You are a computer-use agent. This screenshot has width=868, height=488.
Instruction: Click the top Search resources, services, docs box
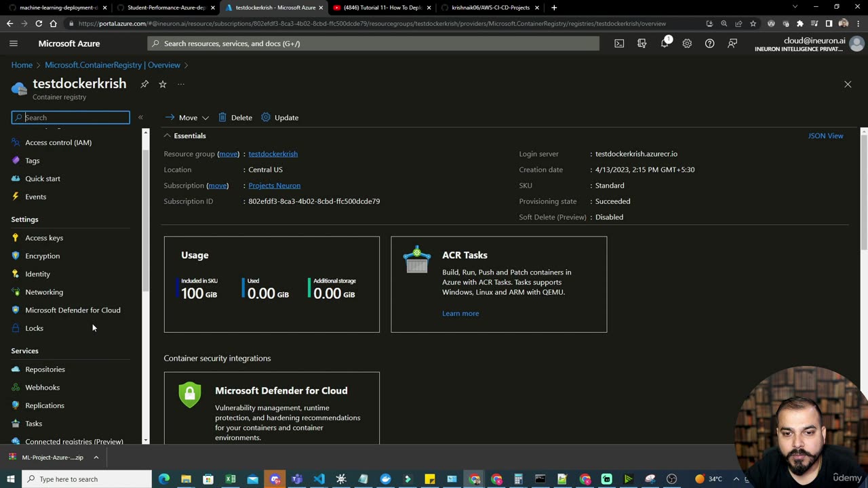tap(373, 43)
